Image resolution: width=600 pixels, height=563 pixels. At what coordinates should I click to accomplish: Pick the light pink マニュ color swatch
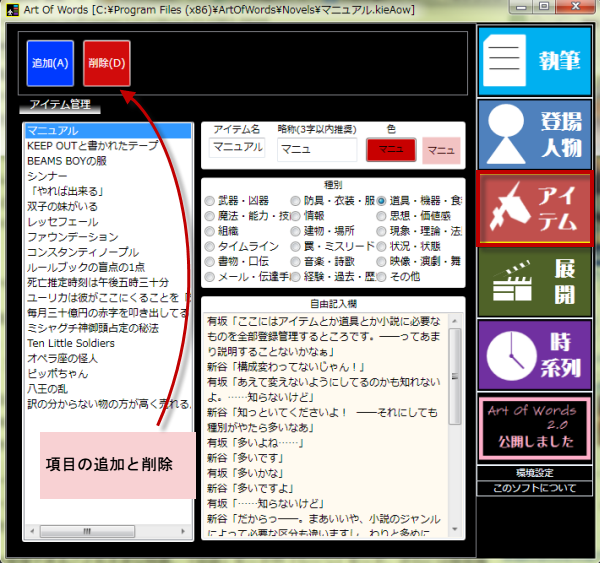pos(441,150)
